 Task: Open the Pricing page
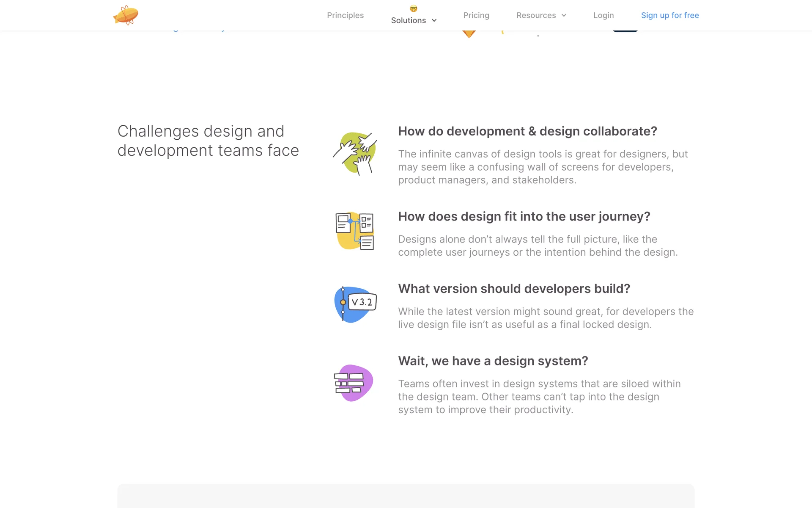pyautogui.click(x=476, y=15)
